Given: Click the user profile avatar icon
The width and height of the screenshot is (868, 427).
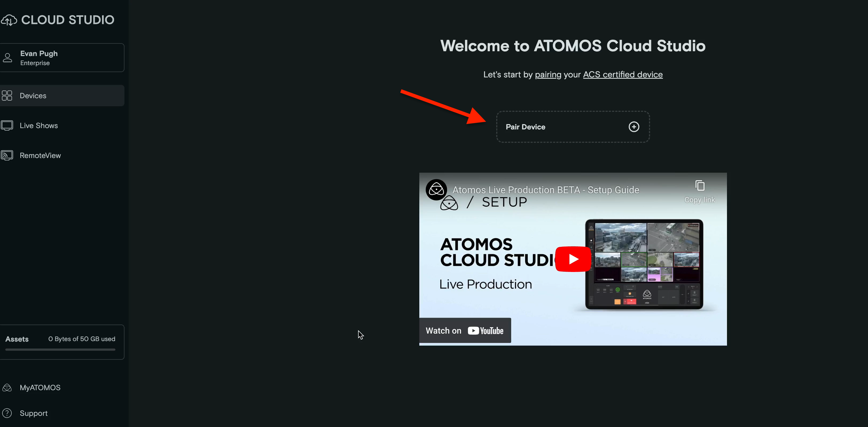Looking at the screenshot, I should 7,58.
